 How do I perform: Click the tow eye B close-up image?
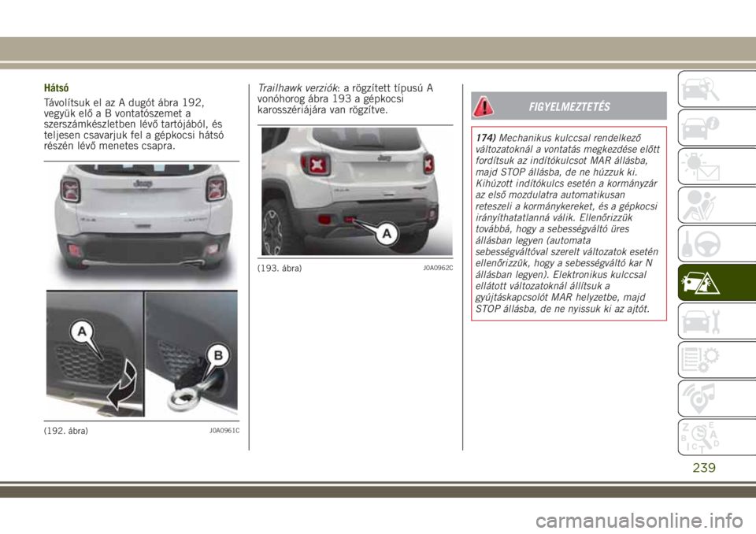coord(191,354)
